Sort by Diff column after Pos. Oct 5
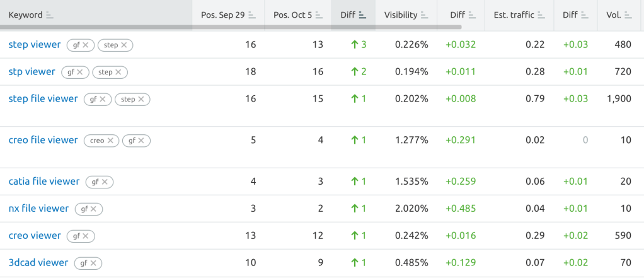The height and width of the screenshot is (278, 644). [x=362, y=15]
